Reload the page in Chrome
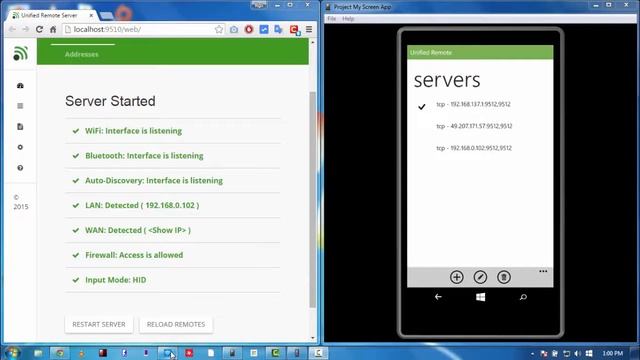 (39, 29)
